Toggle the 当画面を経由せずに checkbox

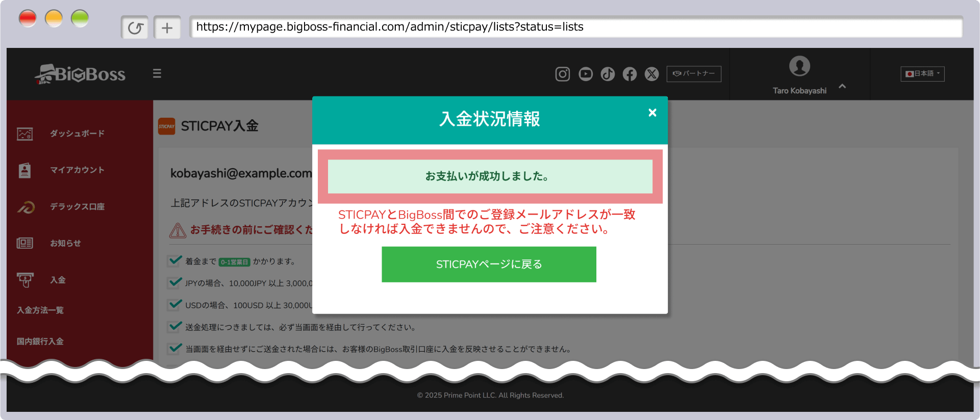pyautogui.click(x=175, y=349)
